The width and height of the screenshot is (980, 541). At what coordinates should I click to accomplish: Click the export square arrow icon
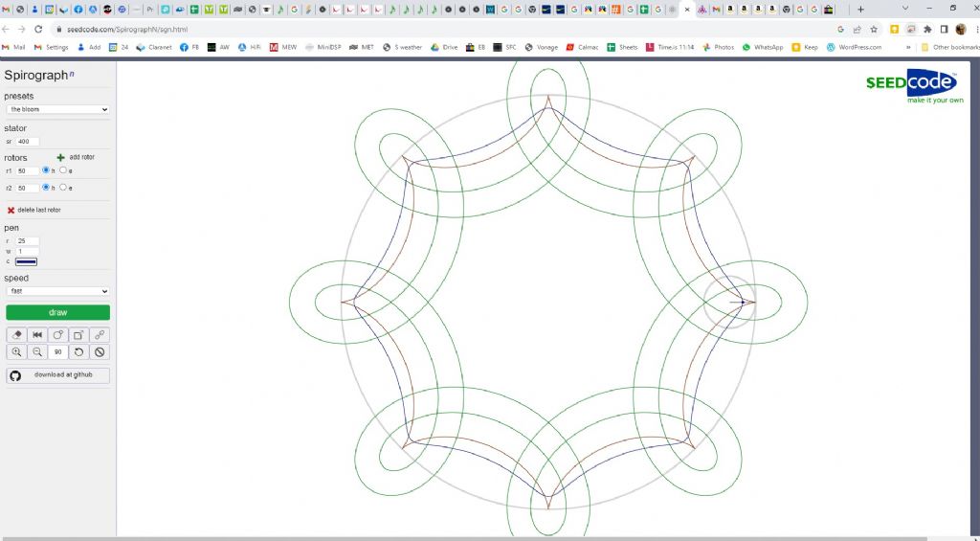pyautogui.click(x=78, y=335)
